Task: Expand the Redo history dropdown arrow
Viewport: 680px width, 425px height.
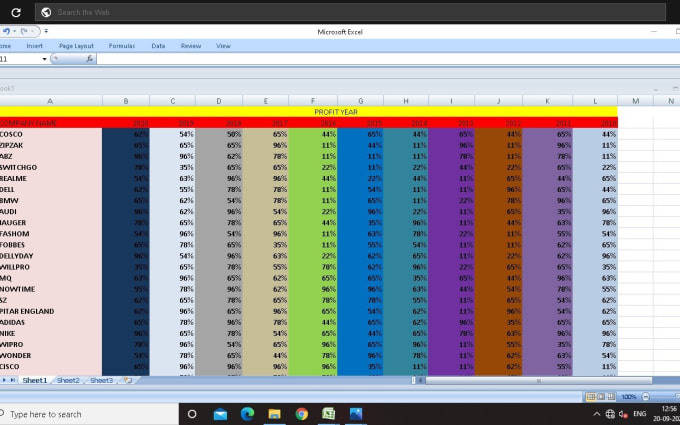Action: [x=32, y=31]
